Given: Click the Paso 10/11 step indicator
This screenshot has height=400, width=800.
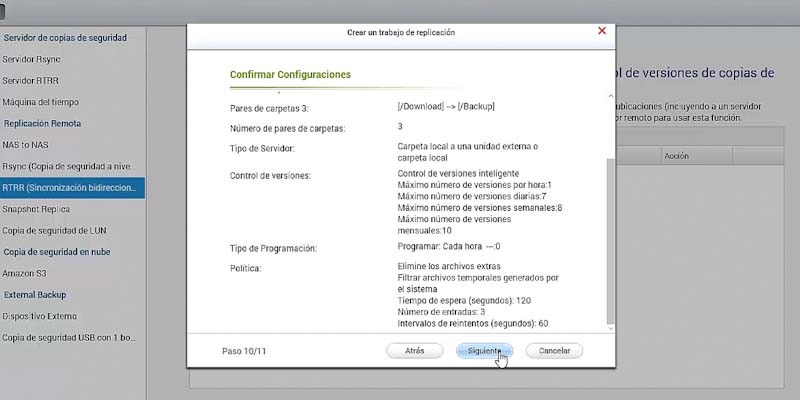Looking at the screenshot, I should [244, 352].
